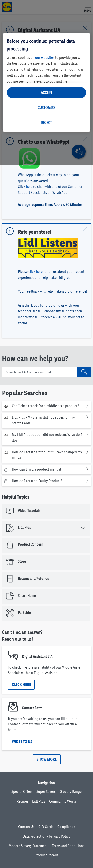Accept personal data processing
This screenshot has height=868, width=93.
(x=46, y=93)
